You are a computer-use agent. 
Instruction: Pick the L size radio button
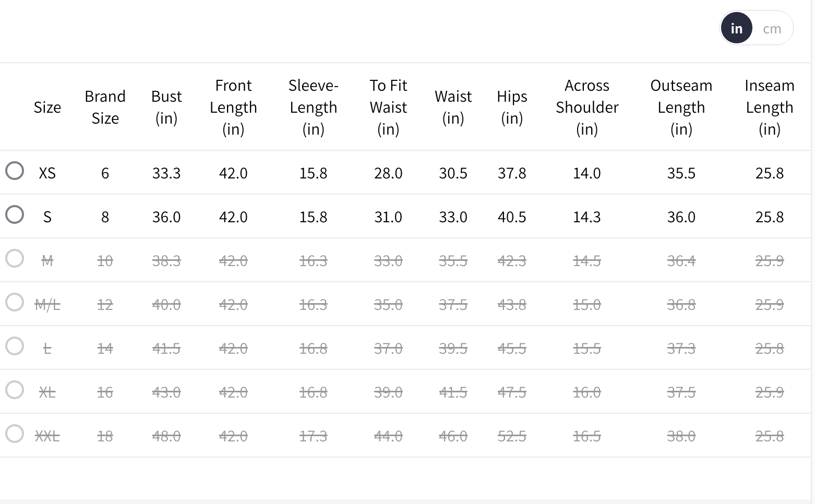(15, 346)
